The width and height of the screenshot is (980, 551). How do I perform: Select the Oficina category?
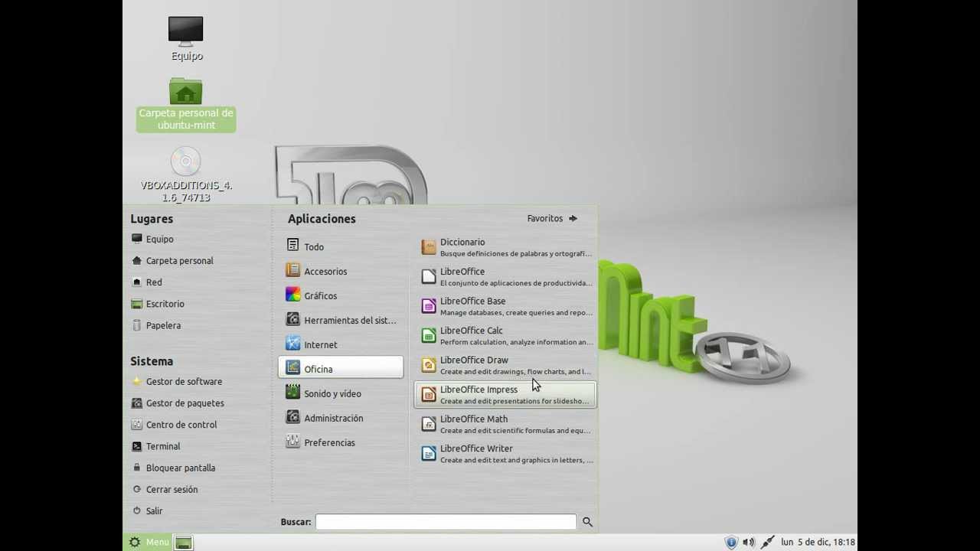[341, 367]
